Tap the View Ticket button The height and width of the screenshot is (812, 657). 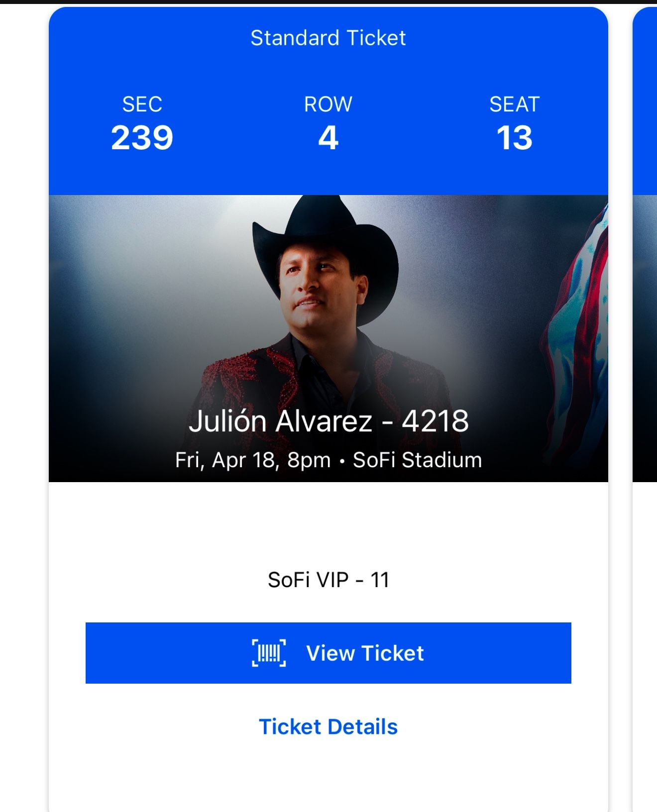click(x=328, y=653)
